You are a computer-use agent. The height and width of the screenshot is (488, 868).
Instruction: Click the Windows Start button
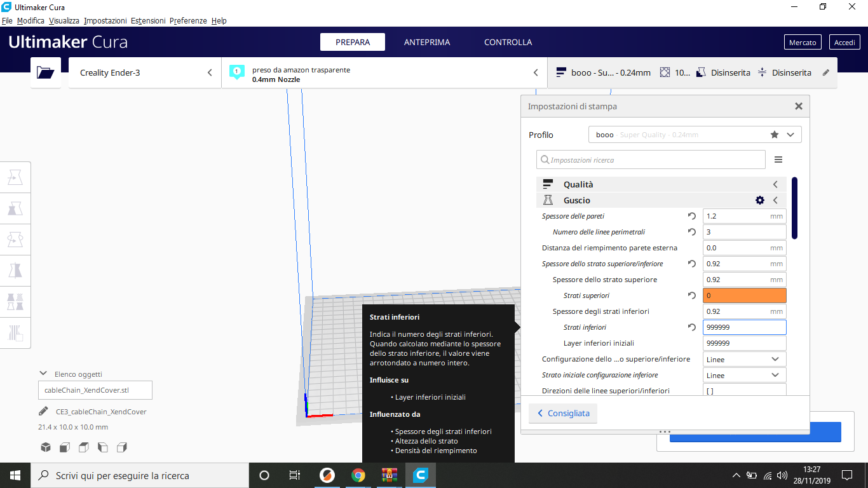click(15, 475)
